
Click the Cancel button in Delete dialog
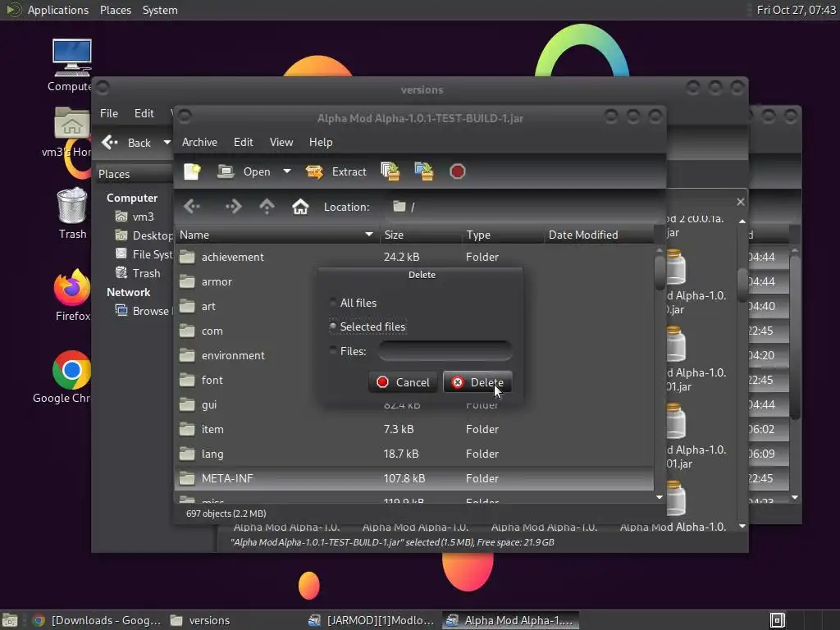[x=403, y=382]
